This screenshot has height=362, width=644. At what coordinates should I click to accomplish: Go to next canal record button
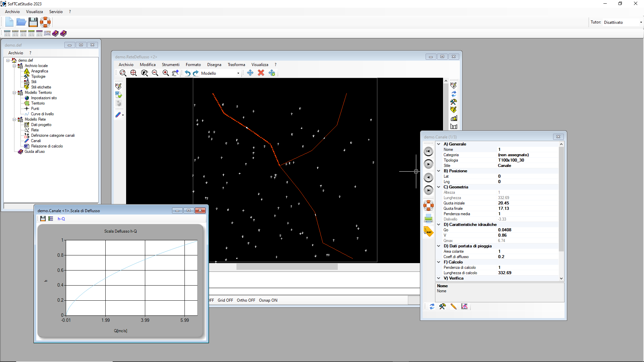[428, 164]
